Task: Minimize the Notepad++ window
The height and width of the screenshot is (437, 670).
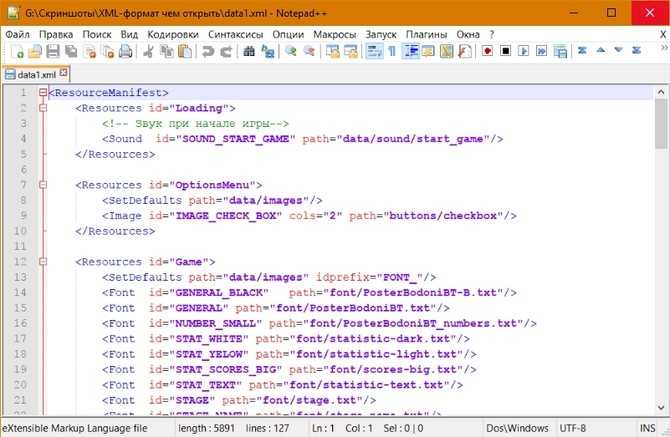Action: tap(573, 12)
